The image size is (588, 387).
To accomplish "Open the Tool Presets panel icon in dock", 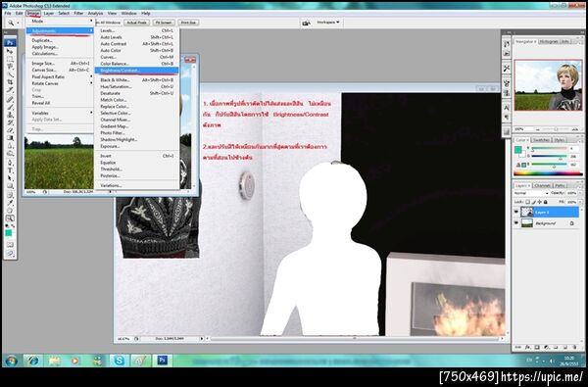I will coord(507,69).
